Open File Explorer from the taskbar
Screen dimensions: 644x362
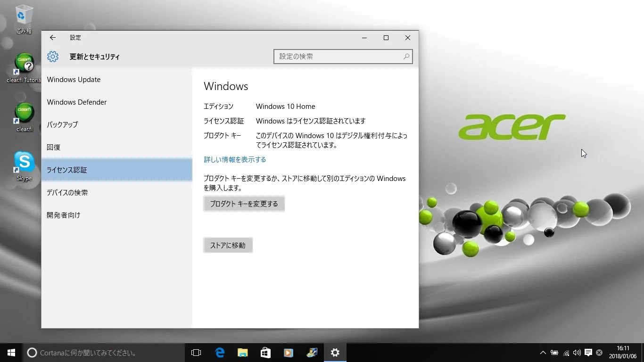click(x=242, y=353)
